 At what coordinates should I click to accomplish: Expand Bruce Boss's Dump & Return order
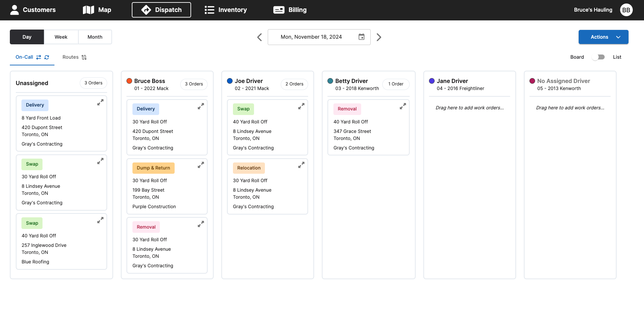pyautogui.click(x=201, y=165)
